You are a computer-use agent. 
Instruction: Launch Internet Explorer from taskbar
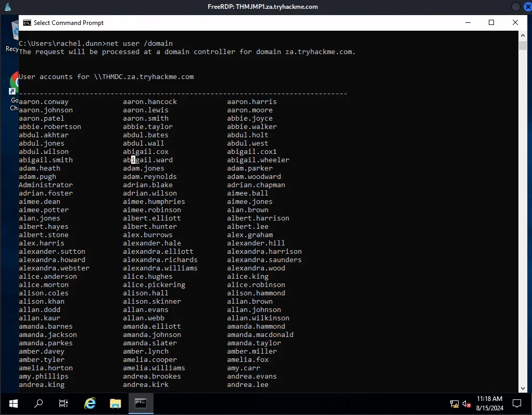pyautogui.click(x=90, y=404)
